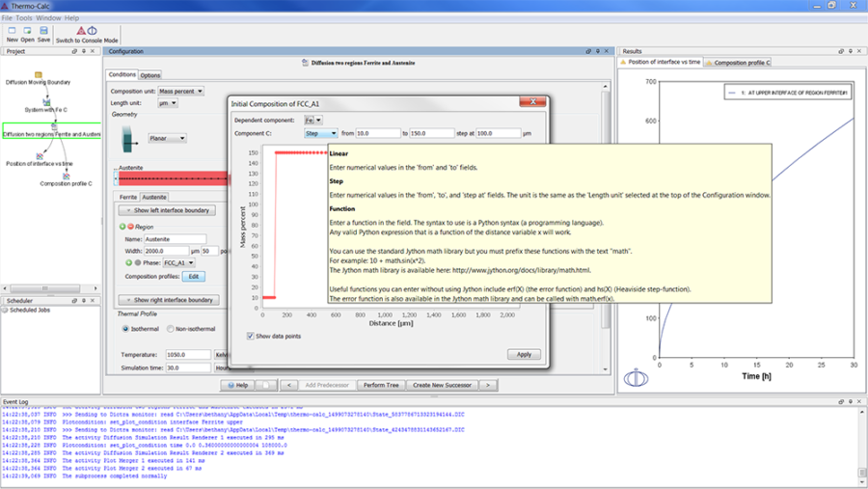Undock the Scheduler panel
Image resolution: width=868 pixels, height=489 pixels.
74,301
